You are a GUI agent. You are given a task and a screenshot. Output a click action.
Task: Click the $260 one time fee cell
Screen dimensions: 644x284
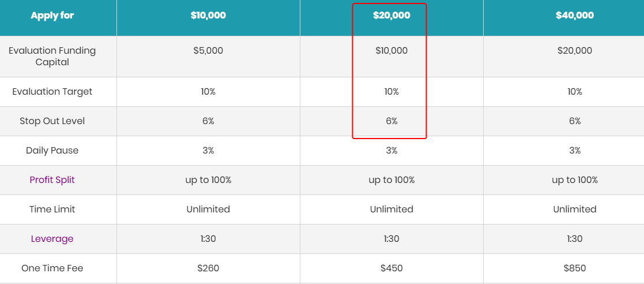click(208, 268)
